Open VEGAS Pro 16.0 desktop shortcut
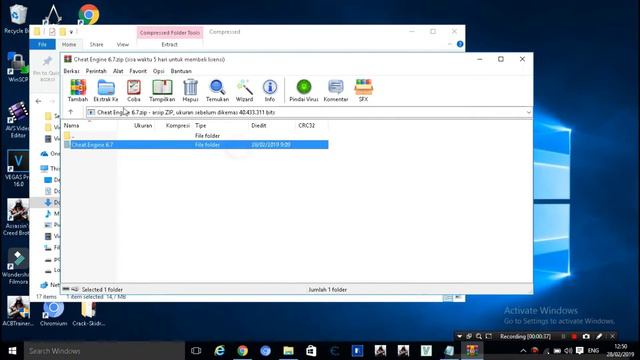This screenshot has height=360, width=640. [x=18, y=168]
